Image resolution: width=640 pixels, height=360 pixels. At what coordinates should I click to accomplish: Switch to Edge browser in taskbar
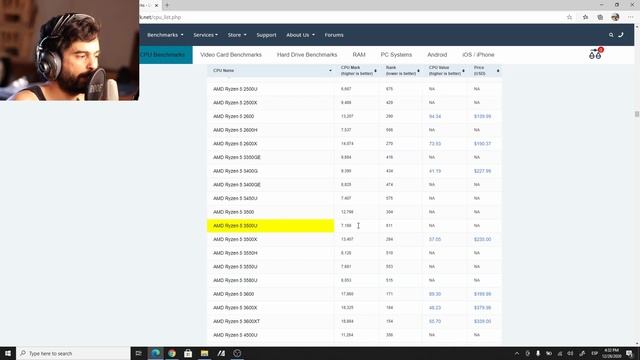pyautogui.click(x=156, y=353)
